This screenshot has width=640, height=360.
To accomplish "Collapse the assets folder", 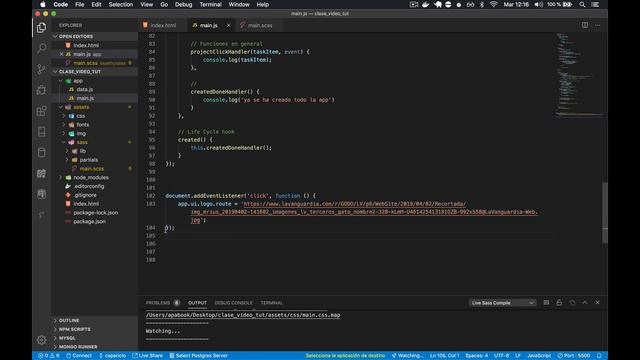I will click(81, 107).
